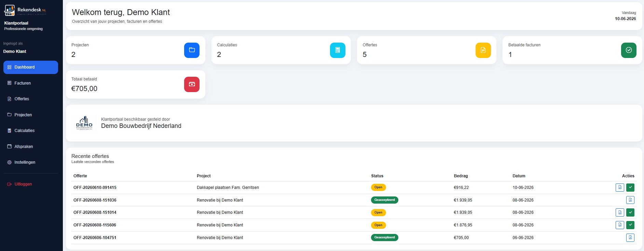Accept offerte OFF-20260608-115606 with the green check
The height and width of the screenshot is (251, 644).
point(630,225)
